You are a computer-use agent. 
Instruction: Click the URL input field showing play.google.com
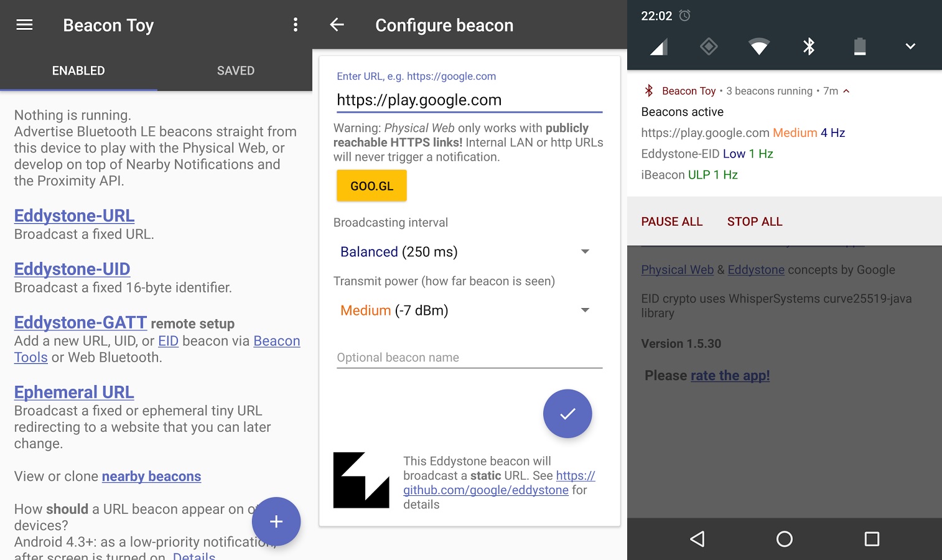click(468, 100)
